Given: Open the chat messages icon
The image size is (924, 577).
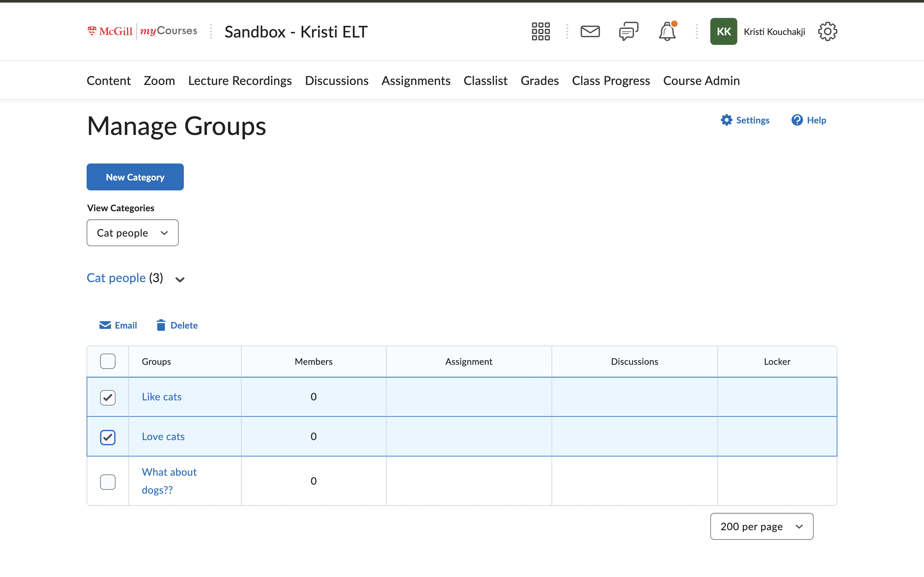Looking at the screenshot, I should (x=628, y=31).
